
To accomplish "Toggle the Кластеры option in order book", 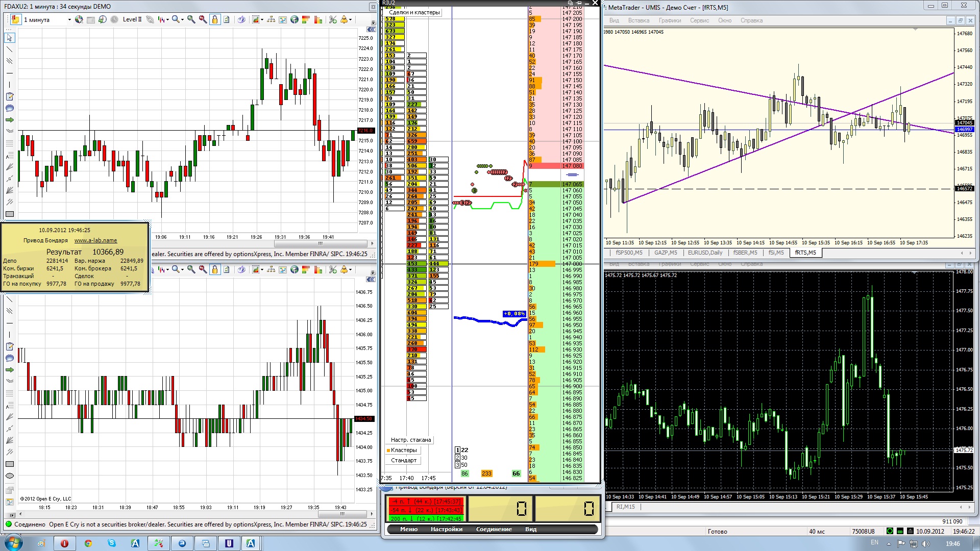I will click(403, 450).
